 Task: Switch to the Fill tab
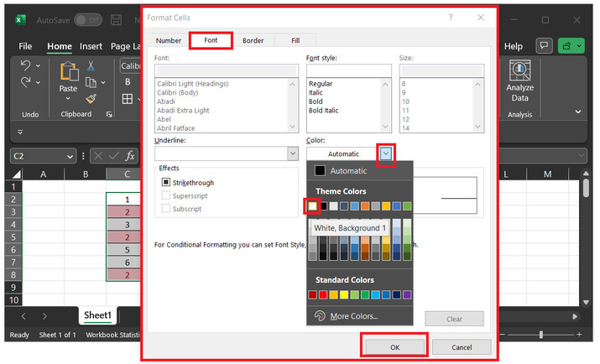pos(295,40)
